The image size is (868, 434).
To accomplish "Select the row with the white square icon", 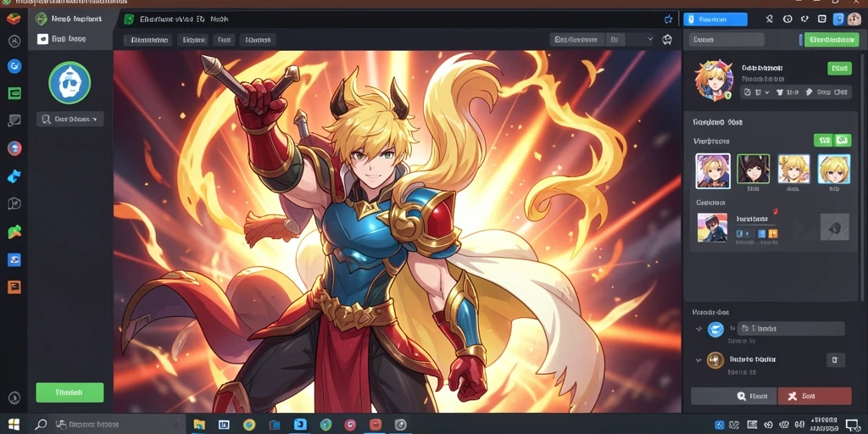I will [x=70, y=39].
